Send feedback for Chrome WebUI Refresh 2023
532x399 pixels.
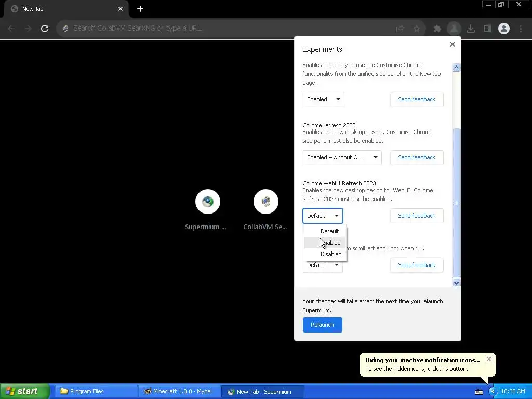coord(417,216)
